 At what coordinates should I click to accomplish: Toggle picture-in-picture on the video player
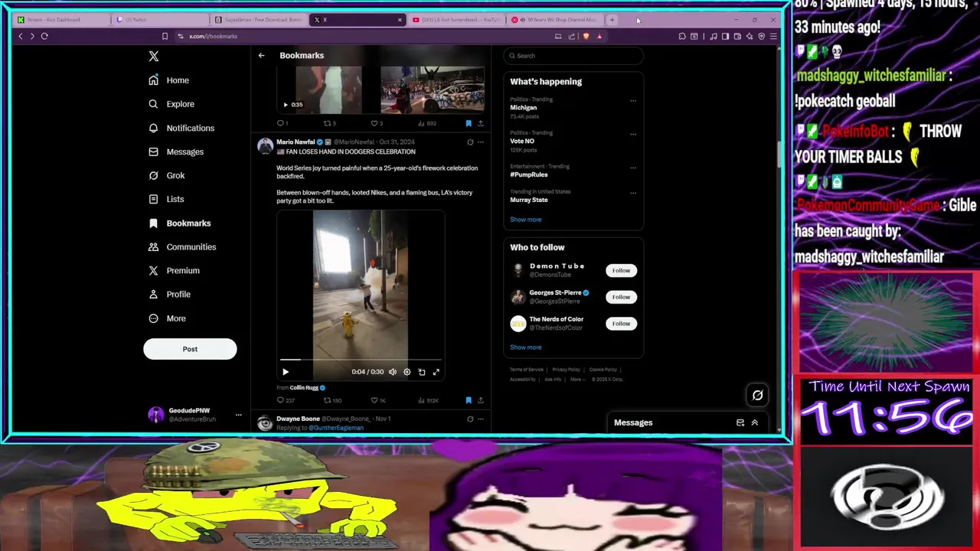[422, 372]
